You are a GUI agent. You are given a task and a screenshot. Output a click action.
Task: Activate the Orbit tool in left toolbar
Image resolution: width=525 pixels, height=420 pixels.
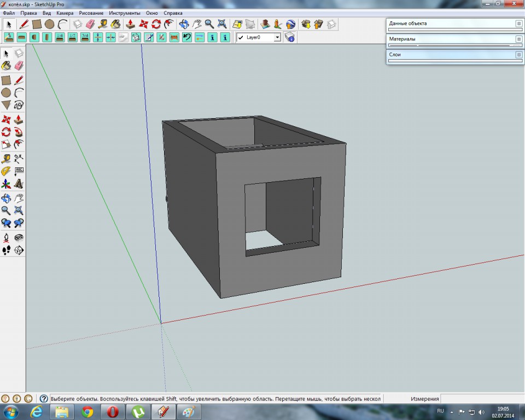click(6, 198)
